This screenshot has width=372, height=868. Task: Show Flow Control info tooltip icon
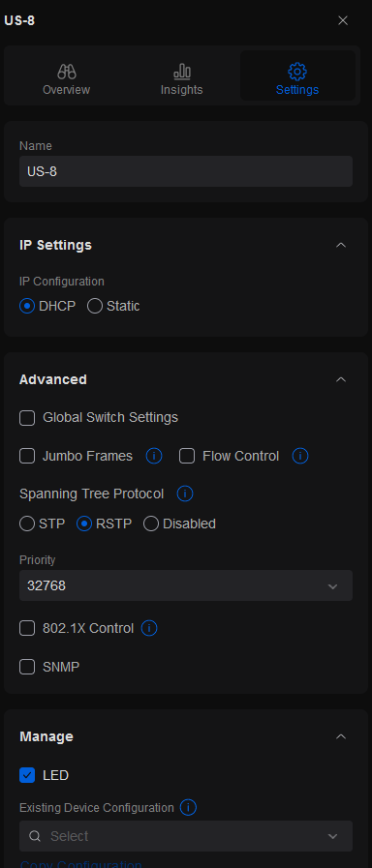pyautogui.click(x=300, y=456)
